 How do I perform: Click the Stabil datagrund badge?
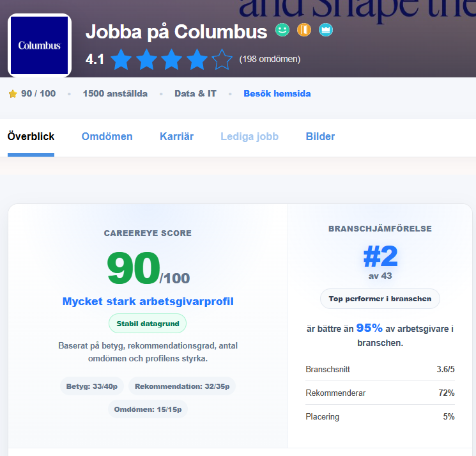[148, 324]
